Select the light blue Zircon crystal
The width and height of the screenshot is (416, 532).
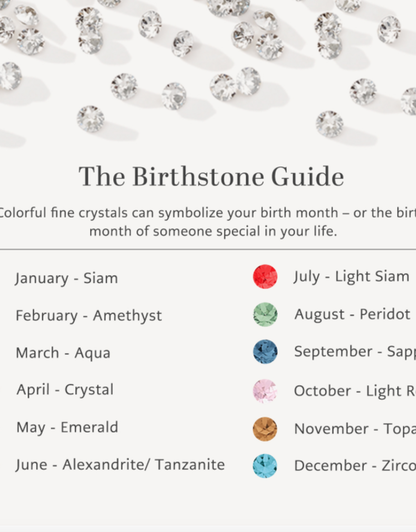point(265,466)
